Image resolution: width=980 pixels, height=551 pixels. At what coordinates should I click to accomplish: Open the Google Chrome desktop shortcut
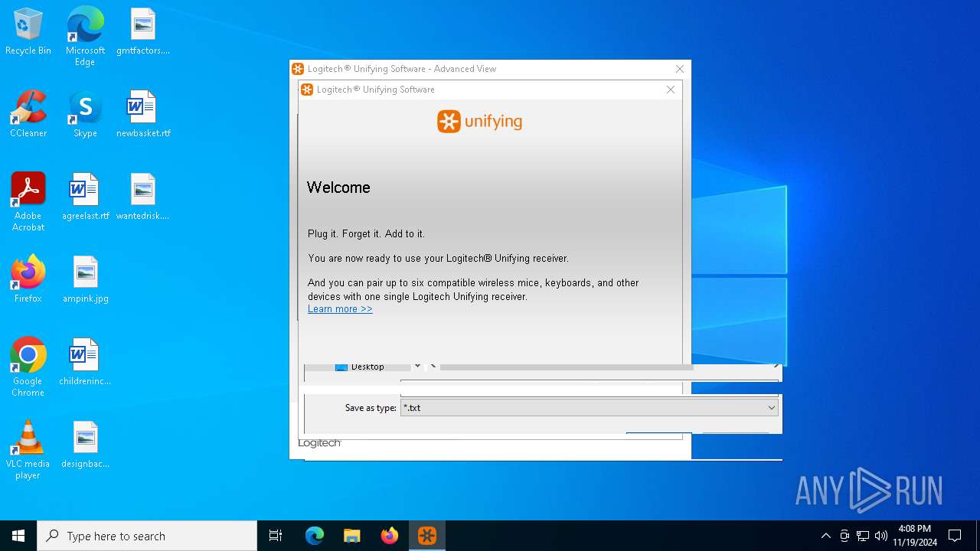28,367
